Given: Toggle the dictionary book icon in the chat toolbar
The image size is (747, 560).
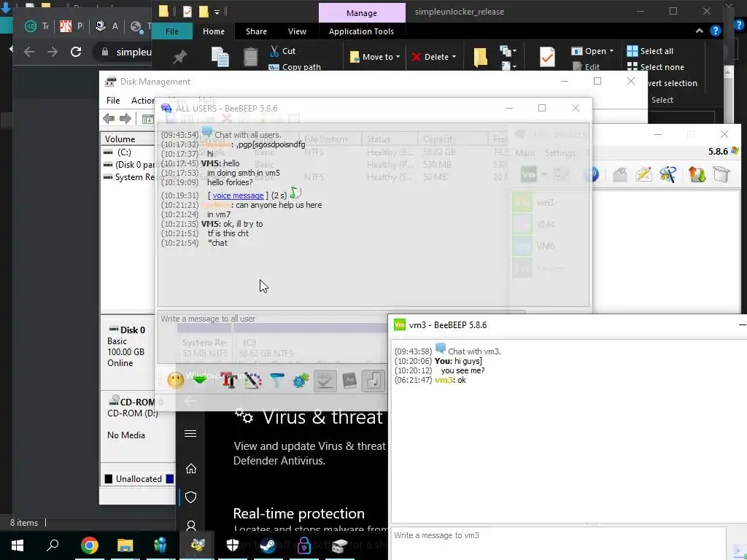Looking at the screenshot, I should (x=349, y=380).
